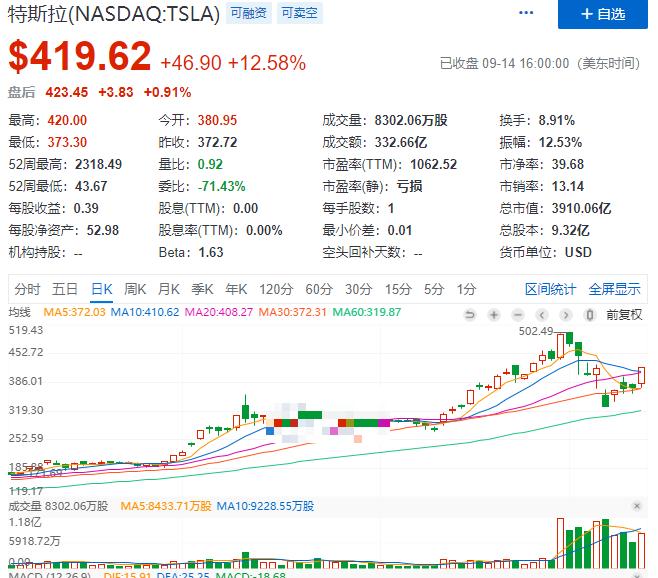
Task: Click the 振幅 12.53% value
Action: (x=560, y=142)
